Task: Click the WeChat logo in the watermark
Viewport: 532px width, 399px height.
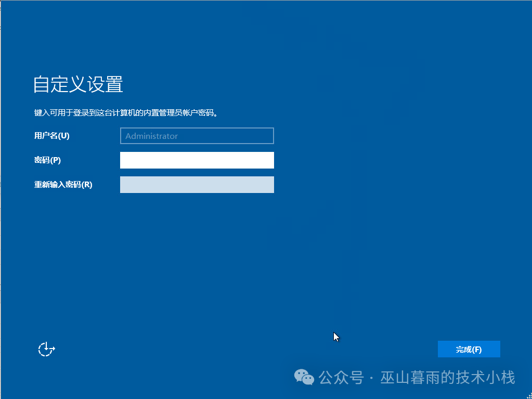Action: coord(304,377)
